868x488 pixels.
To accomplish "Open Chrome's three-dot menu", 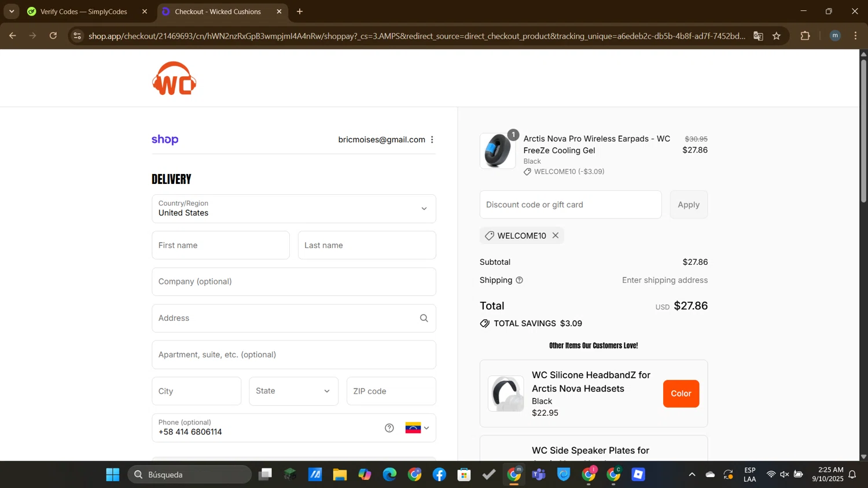I will [x=856, y=36].
